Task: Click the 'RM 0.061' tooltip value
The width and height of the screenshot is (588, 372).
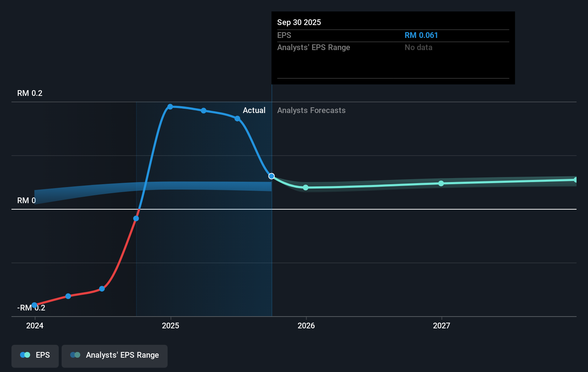Action: pos(421,35)
